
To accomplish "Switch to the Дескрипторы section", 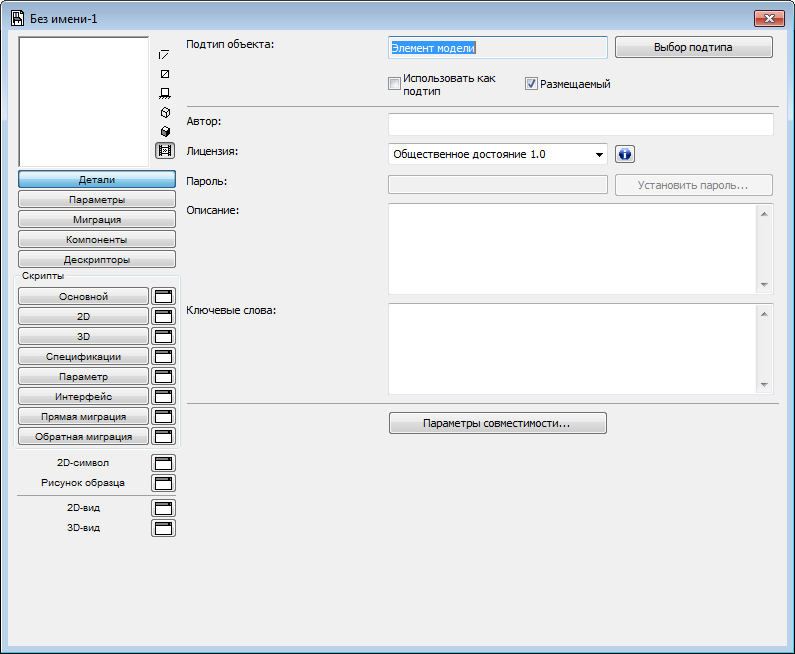I will 97,260.
